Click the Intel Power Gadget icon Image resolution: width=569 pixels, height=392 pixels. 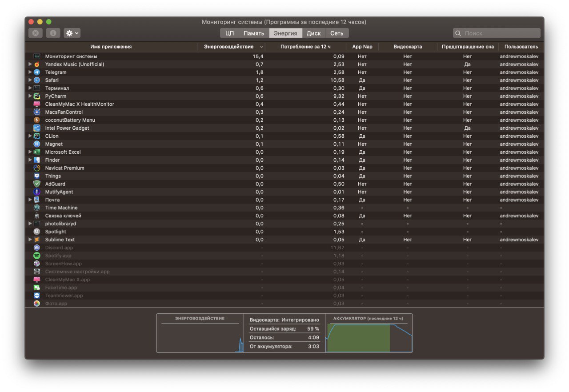point(37,128)
